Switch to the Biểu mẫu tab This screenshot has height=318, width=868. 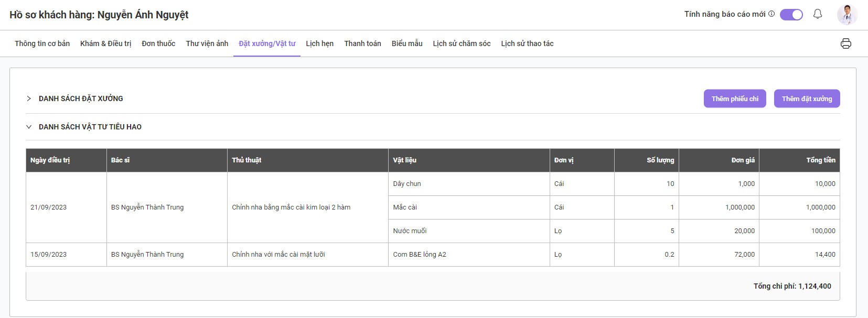coord(406,43)
